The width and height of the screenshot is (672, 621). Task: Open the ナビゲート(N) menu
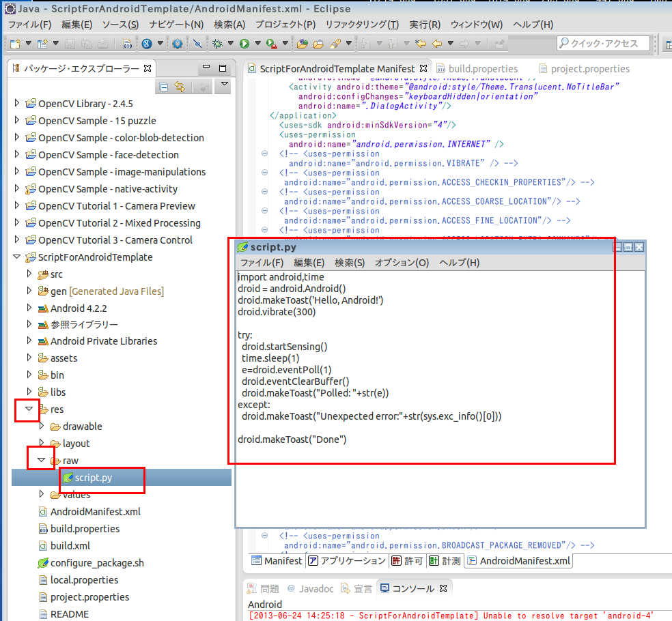[x=177, y=25]
